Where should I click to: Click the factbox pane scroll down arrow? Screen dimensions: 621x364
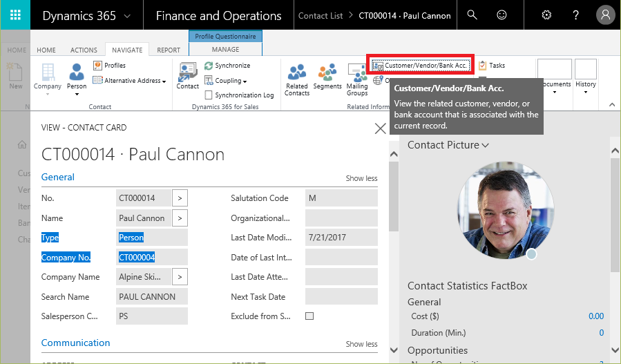[x=615, y=349]
